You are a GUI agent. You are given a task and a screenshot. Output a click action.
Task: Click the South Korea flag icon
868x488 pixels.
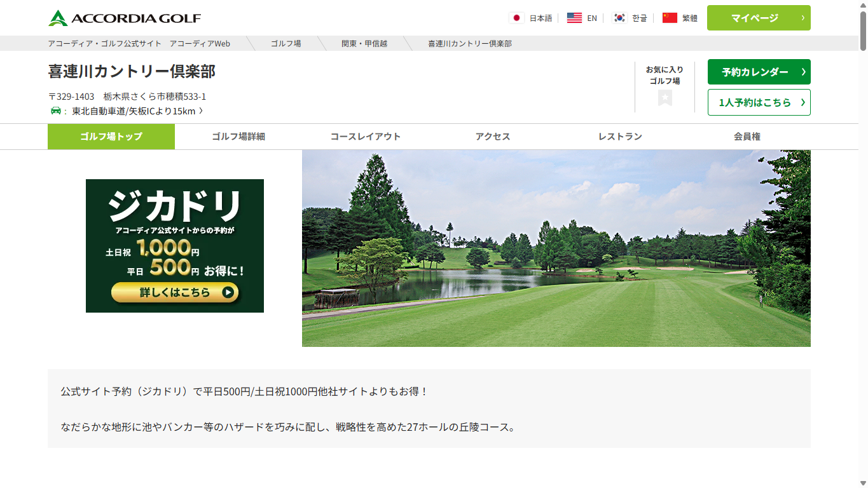pyautogui.click(x=619, y=18)
